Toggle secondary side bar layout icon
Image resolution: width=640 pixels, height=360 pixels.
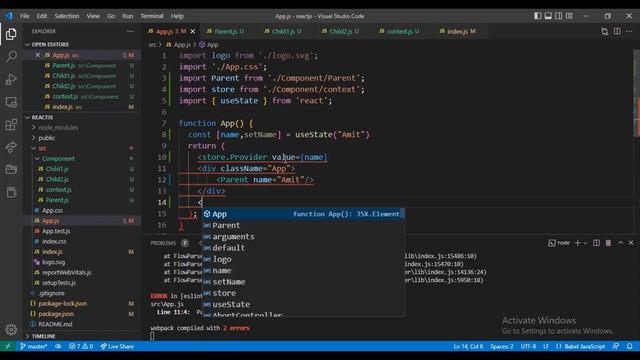pos(558,16)
